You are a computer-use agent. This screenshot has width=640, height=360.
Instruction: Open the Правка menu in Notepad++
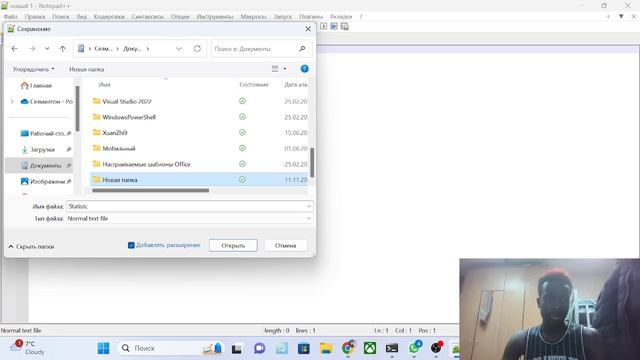tap(35, 17)
